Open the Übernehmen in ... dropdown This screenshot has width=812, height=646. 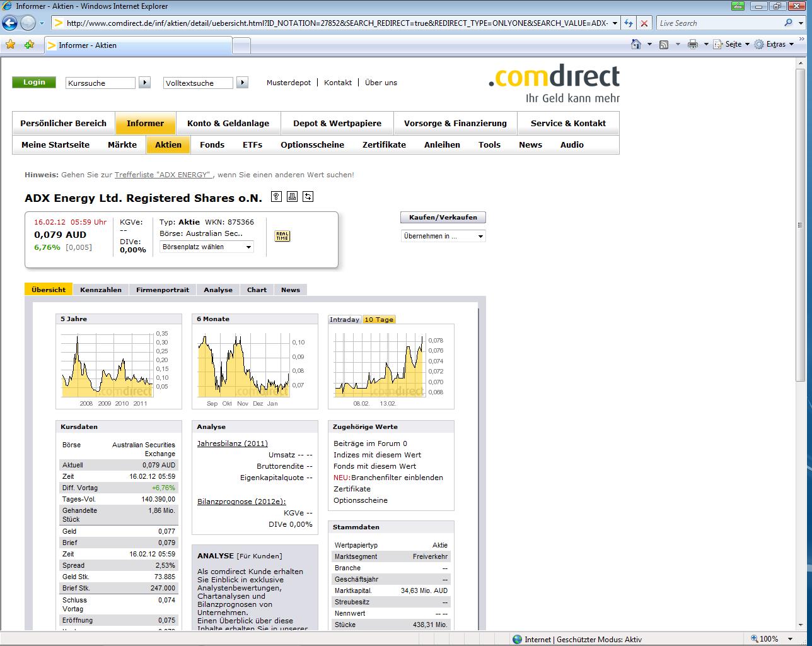pos(443,236)
